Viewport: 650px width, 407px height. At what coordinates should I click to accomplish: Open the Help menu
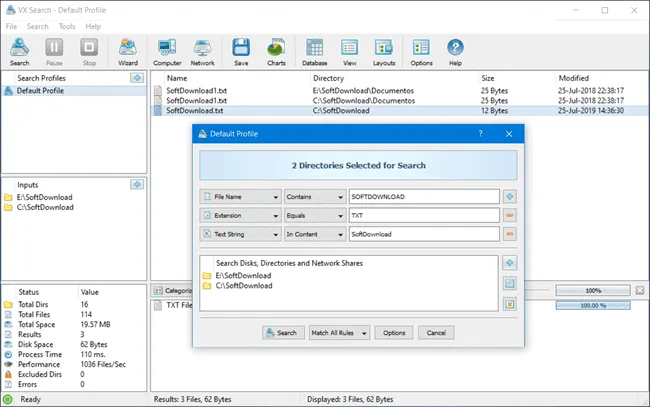pyautogui.click(x=93, y=26)
